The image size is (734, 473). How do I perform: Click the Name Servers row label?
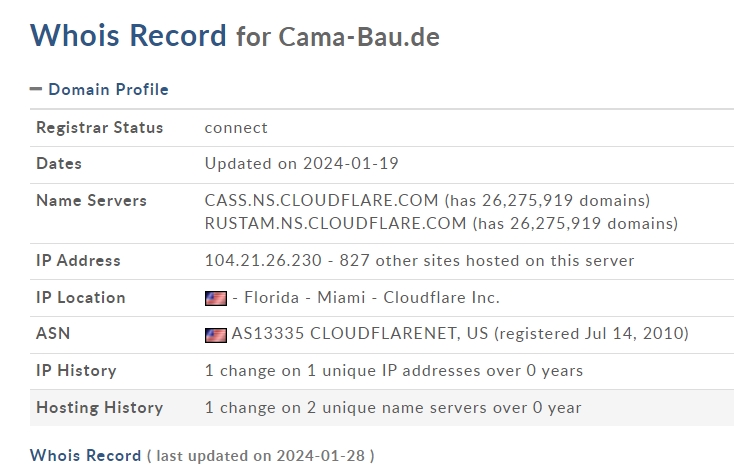pos(91,200)
